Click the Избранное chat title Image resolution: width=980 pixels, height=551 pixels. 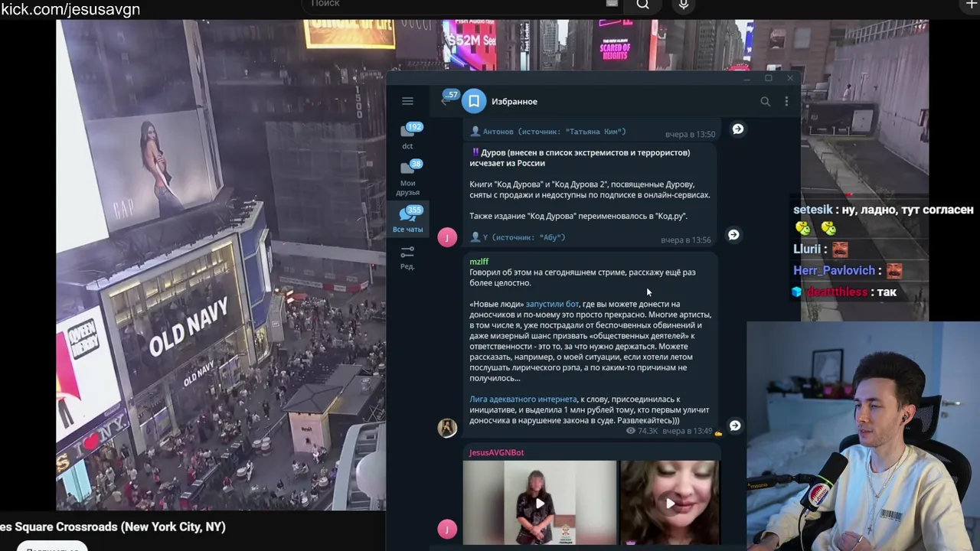click(x=514, y=101)
